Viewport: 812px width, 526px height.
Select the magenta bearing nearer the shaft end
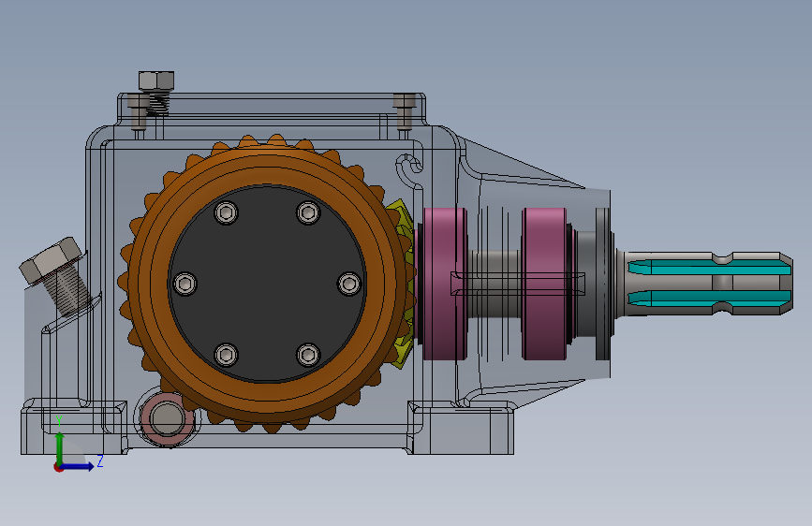pyautogui.click(x=544, y=284)
